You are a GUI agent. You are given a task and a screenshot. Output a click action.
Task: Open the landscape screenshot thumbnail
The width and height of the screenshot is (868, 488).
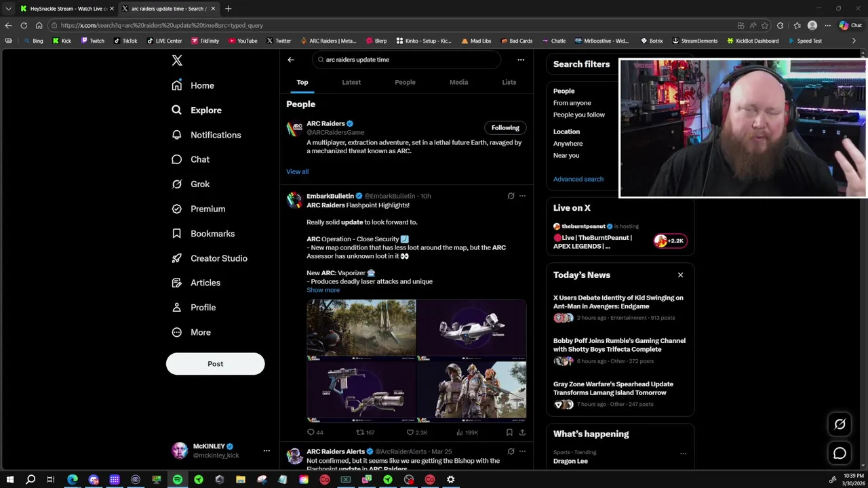361,329
